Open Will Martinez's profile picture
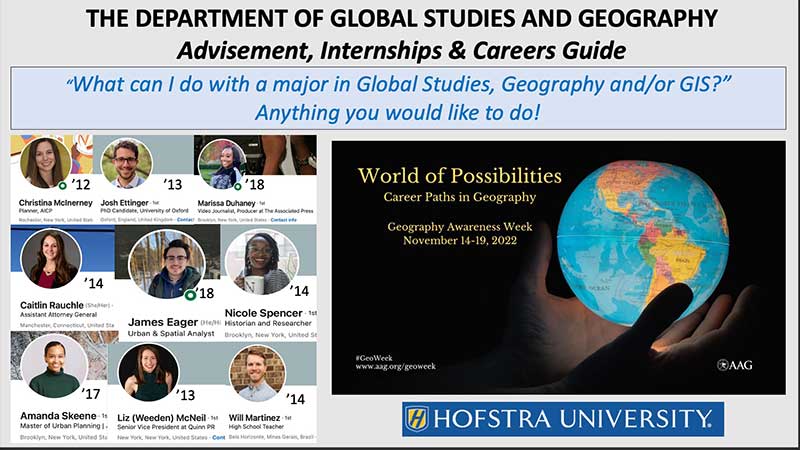The width and height of the screenshot is (800, 450). [257, 372]
